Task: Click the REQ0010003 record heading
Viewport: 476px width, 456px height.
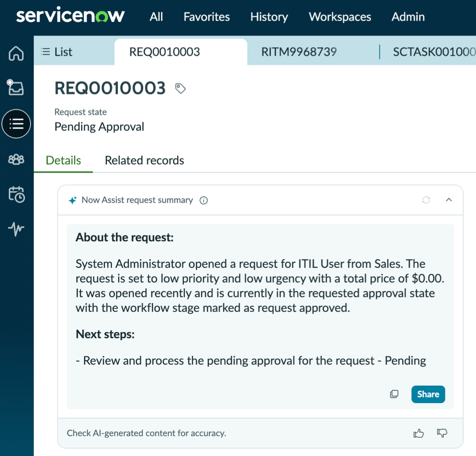Action: 110,88
